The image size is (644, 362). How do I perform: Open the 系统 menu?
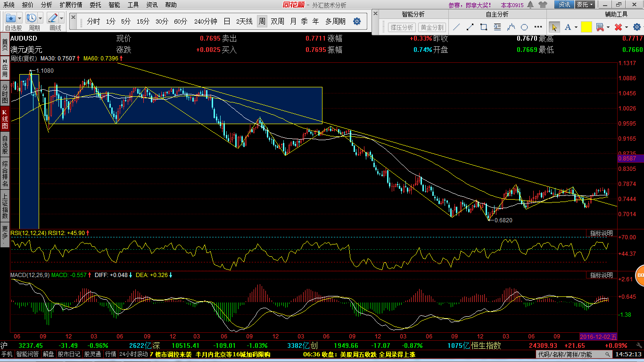pos(8,5)
